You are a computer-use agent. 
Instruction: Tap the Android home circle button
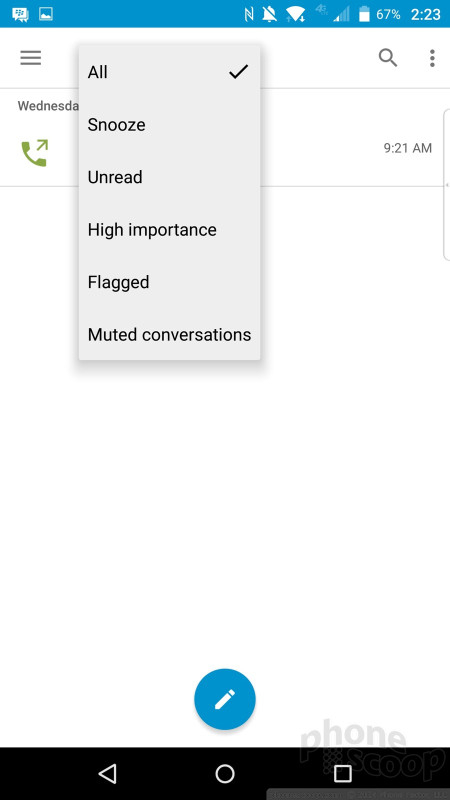pos(225,773)
